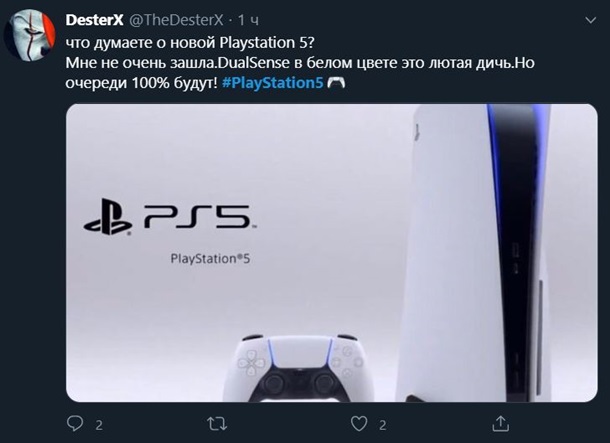Expand the tweet options chevron menu

click(x=591, y=20)
